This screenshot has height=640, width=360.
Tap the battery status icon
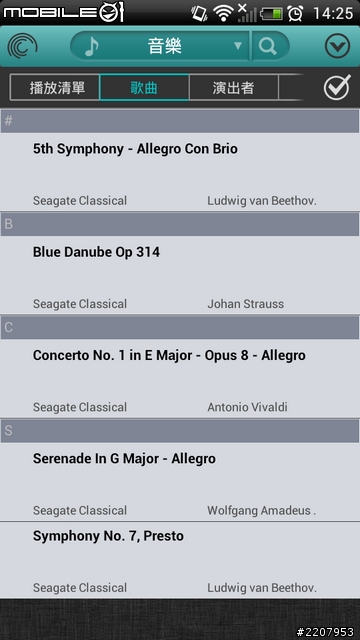point(272,14)
